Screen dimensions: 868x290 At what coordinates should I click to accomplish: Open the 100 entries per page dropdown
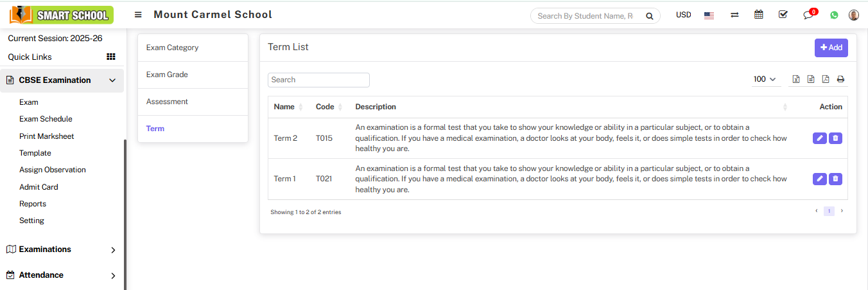tap(765, 79)
